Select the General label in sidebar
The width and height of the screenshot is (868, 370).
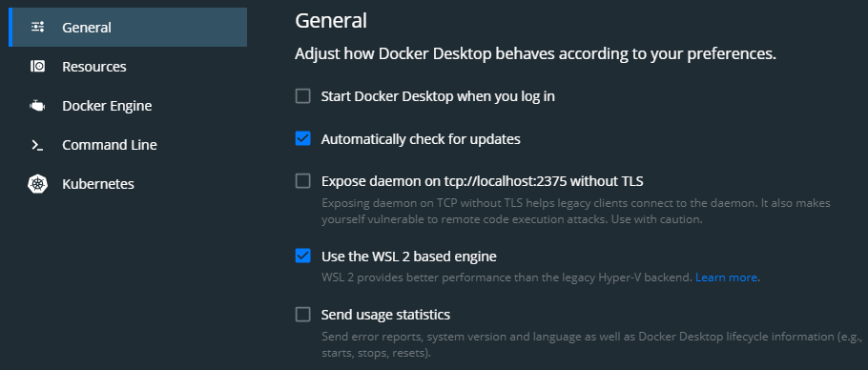pos(87,27)
